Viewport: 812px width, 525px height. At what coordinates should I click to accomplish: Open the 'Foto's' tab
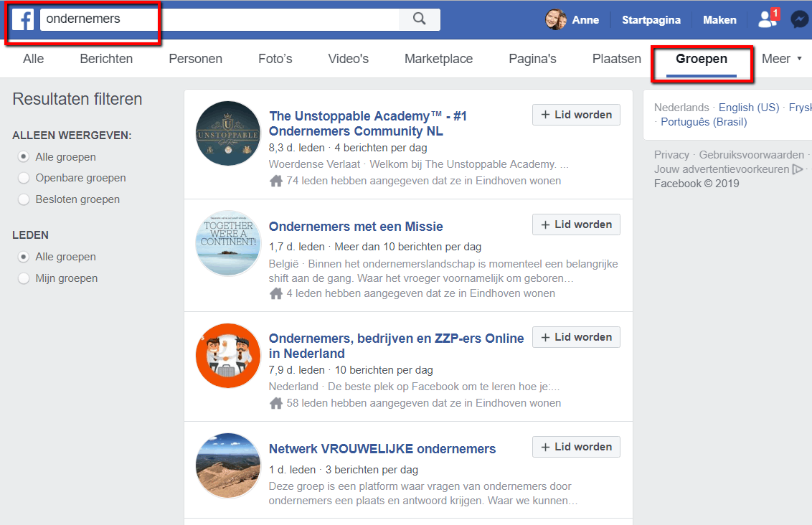click(275, 59)
